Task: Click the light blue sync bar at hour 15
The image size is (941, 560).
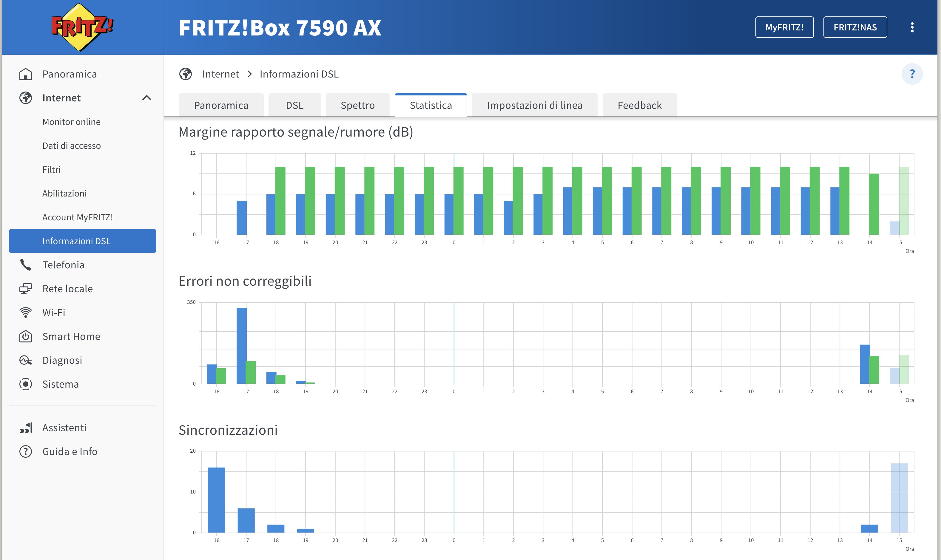Action: 899,498
